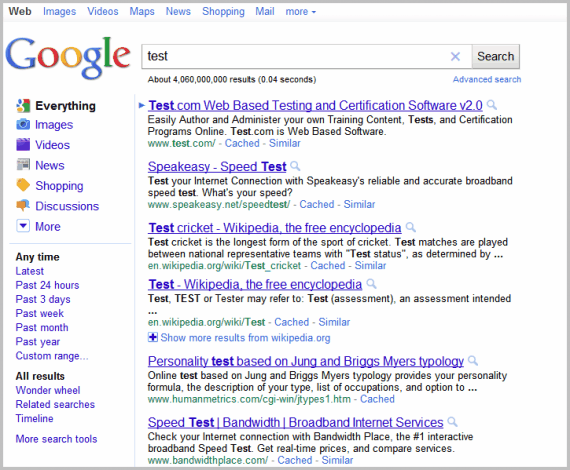Viewport: 570px width, 470px height.
Task: Expand More options arrow in left sidebar
Action: pos(23,226)
